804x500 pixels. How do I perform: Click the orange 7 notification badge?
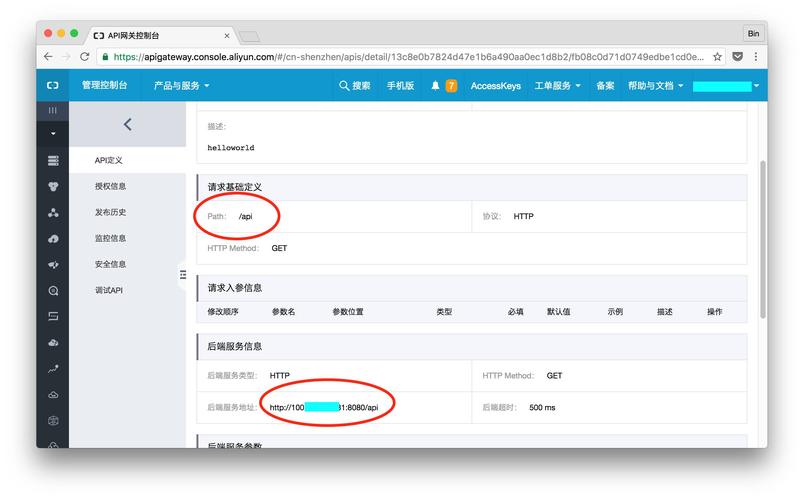451,86
